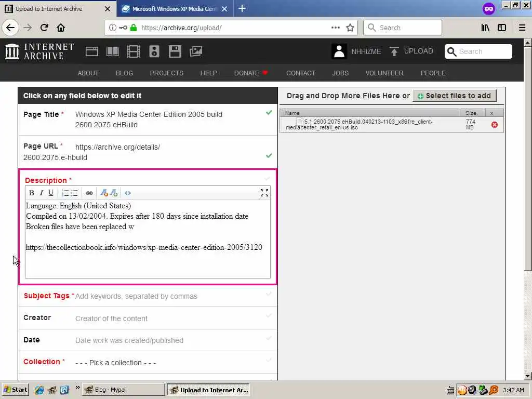The width and height of the screenshot is (532, 399).
Task: Show site information icon in address bar
Action: pos(112,28)
